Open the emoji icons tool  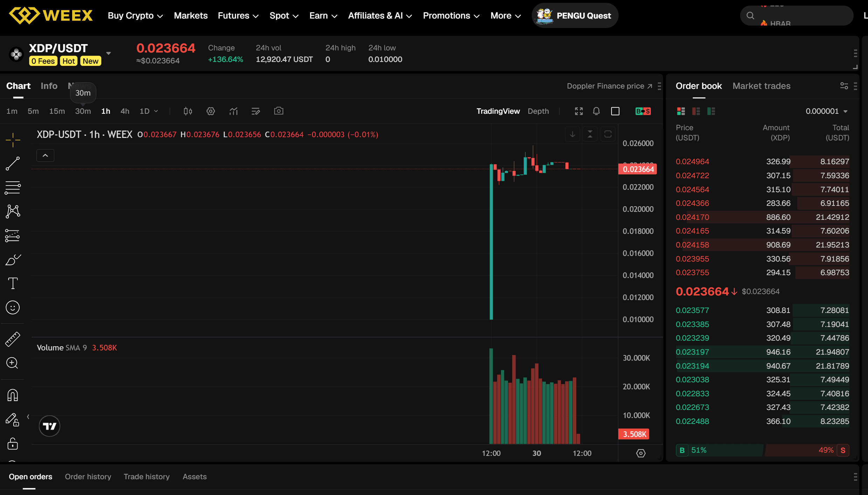tap(13, 307)
